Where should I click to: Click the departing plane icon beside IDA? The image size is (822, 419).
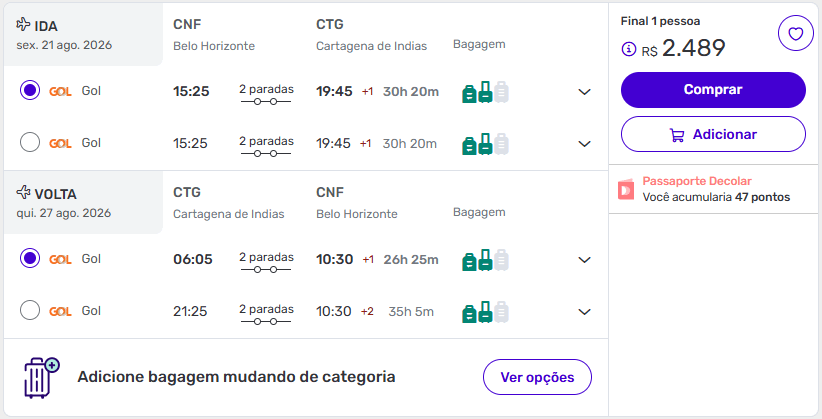point(24,26)
